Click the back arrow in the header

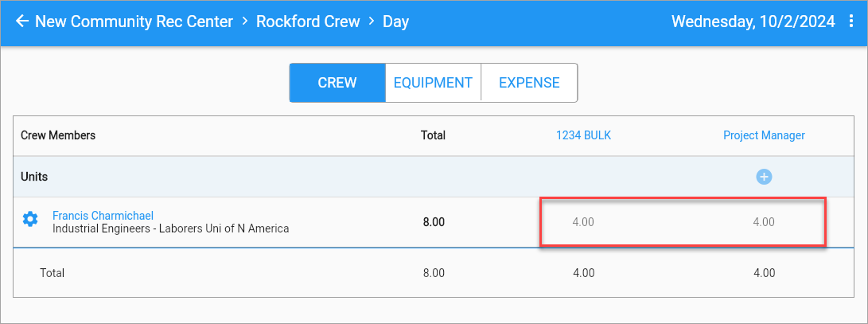pos(22,21)
